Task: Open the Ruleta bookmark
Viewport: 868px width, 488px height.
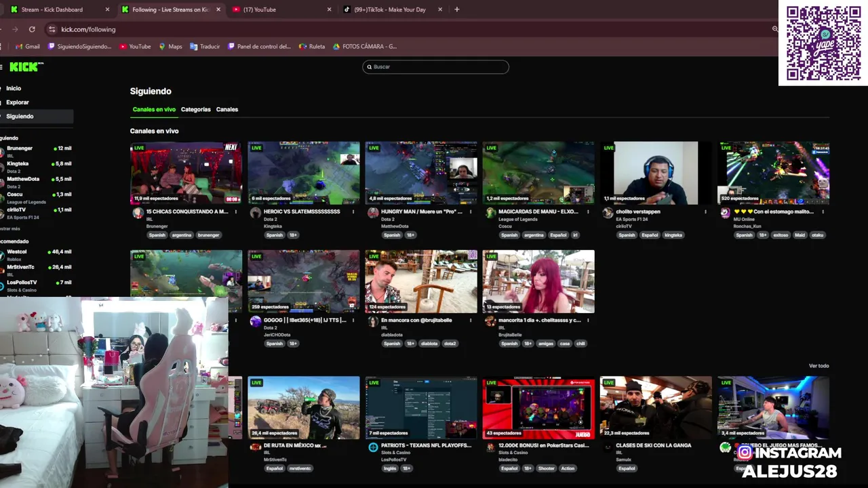Action: [312, 47]
